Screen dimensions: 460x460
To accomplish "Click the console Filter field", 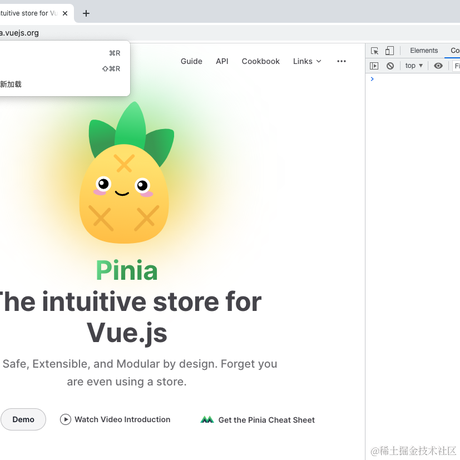I will coord(457,66).
